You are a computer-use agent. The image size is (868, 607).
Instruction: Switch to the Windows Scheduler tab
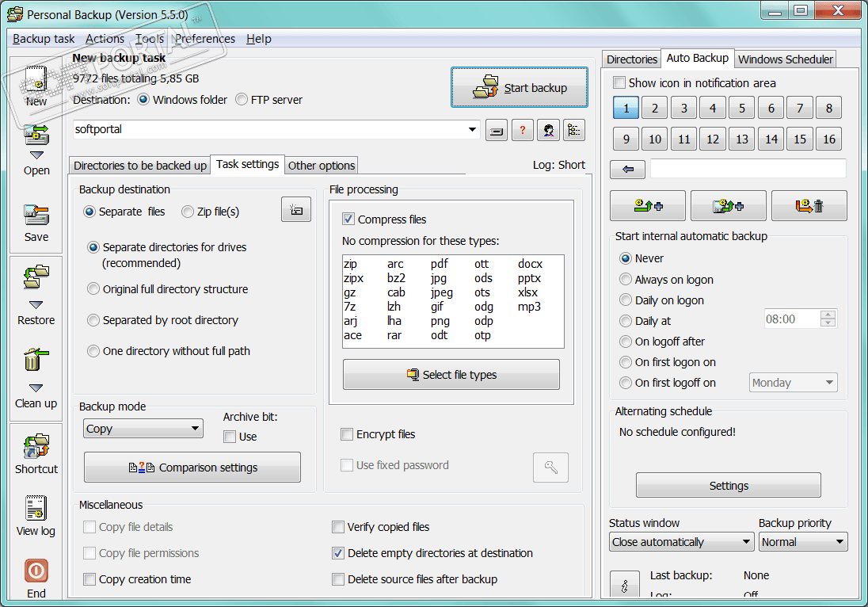click(786, 59)
